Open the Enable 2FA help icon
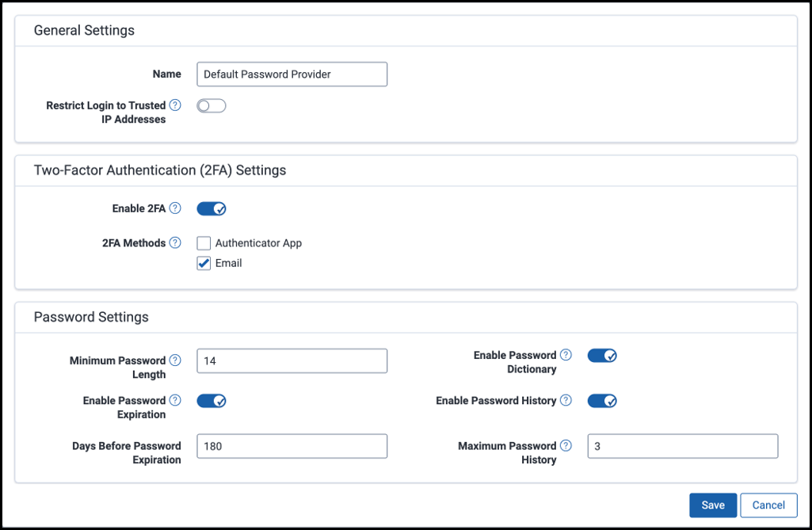The height and width of the screenshot is (530, 812). pos(176,208)
